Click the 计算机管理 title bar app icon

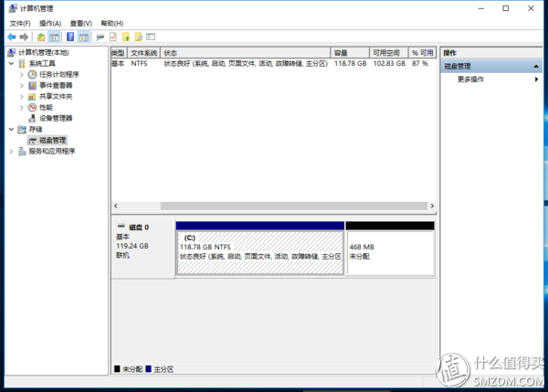tap(13, 8)
